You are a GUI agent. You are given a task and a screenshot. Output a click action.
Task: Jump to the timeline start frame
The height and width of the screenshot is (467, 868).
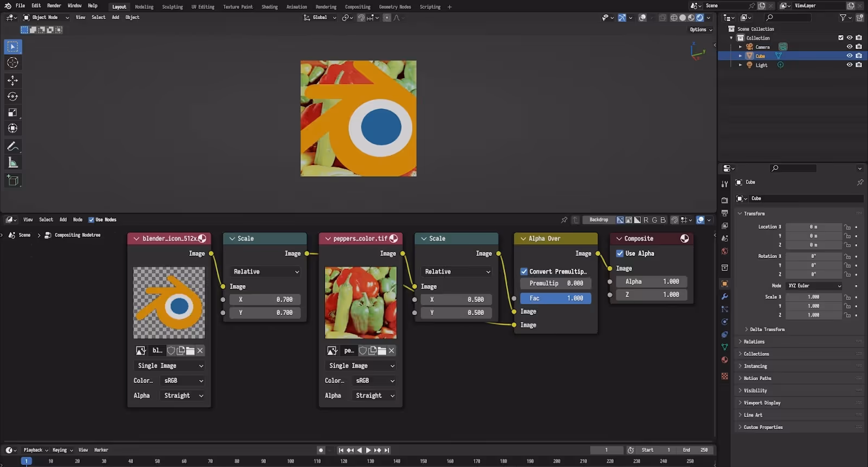coord(341,450)
